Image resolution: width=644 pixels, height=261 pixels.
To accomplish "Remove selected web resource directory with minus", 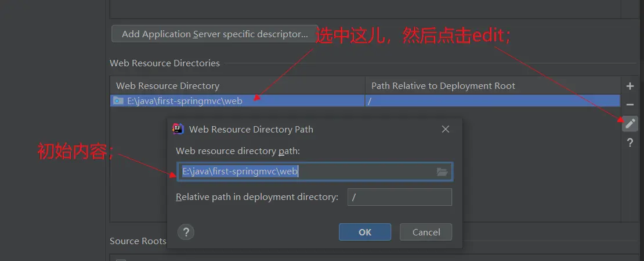I will pyautogui.click(x=629, y=105).
